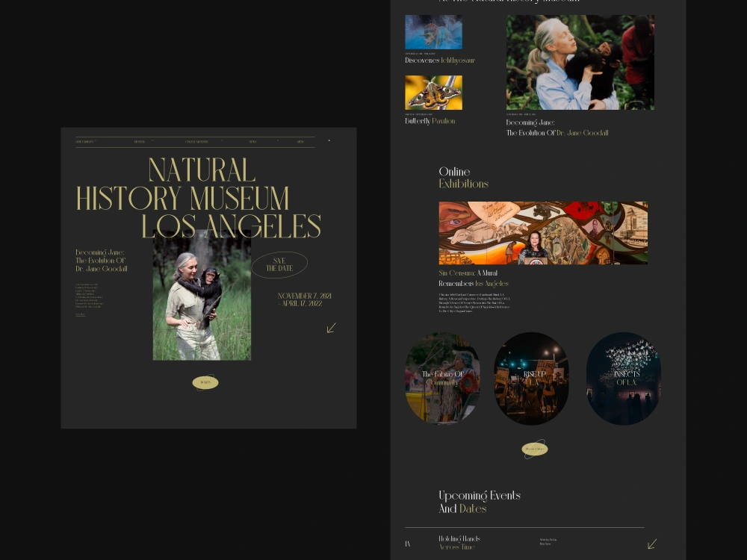Select the News navigation item
The image size is (747, 560).
click(x=252, y=141)
